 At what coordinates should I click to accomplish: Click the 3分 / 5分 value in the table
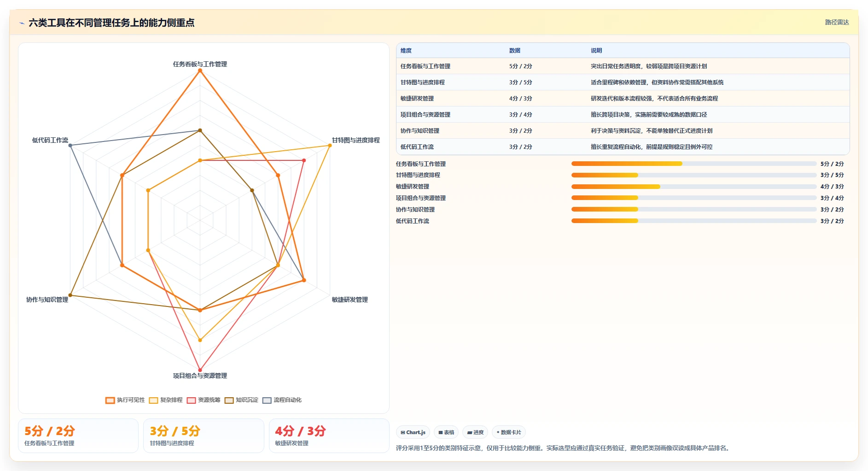click(x=521, y=82)
